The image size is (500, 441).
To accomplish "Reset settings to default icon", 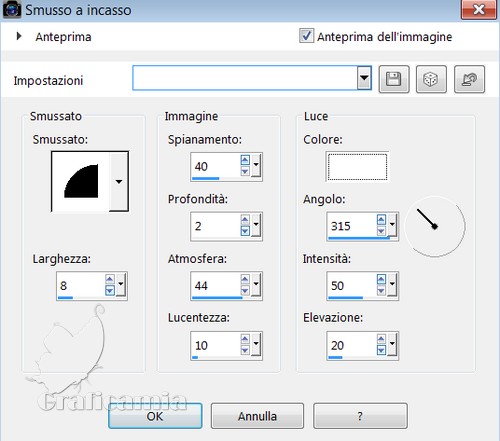I will 469,79.
